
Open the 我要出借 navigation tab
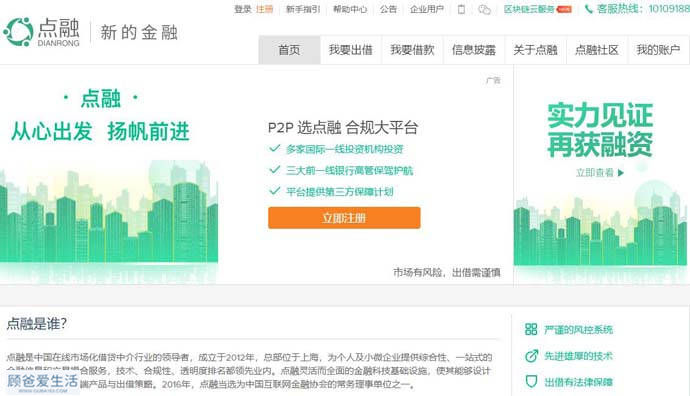coord(351,50)
